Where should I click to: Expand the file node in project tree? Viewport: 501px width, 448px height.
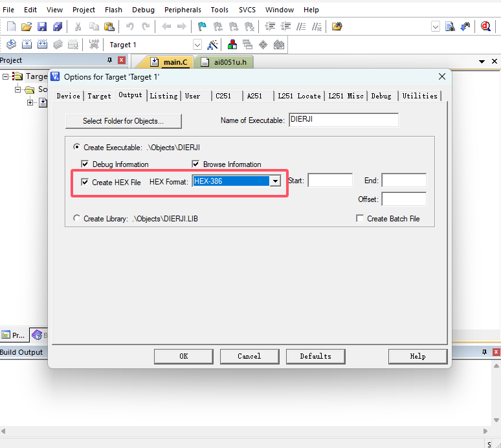click(x=30, y=102)
